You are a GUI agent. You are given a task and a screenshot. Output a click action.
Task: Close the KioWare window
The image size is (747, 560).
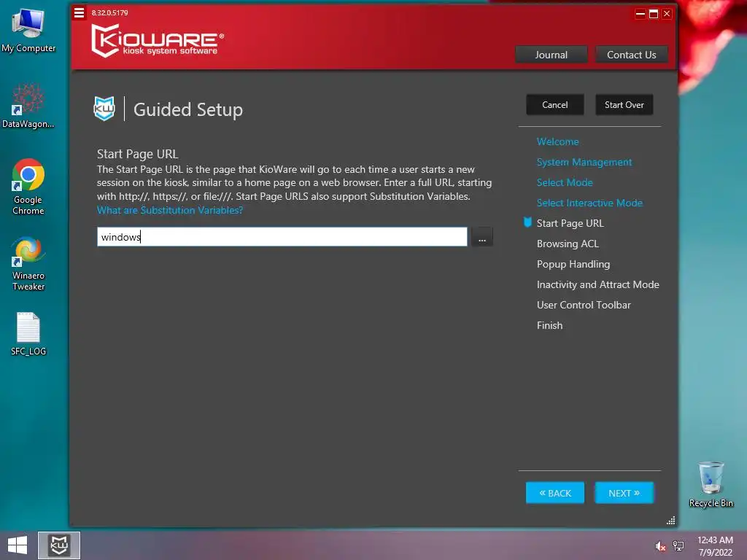[667, 14]
